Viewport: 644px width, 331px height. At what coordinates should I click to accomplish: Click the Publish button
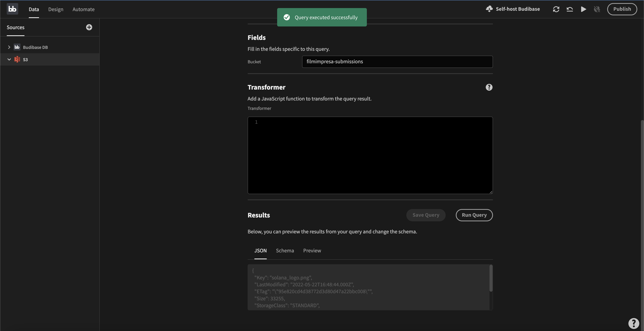coord(622,9)
